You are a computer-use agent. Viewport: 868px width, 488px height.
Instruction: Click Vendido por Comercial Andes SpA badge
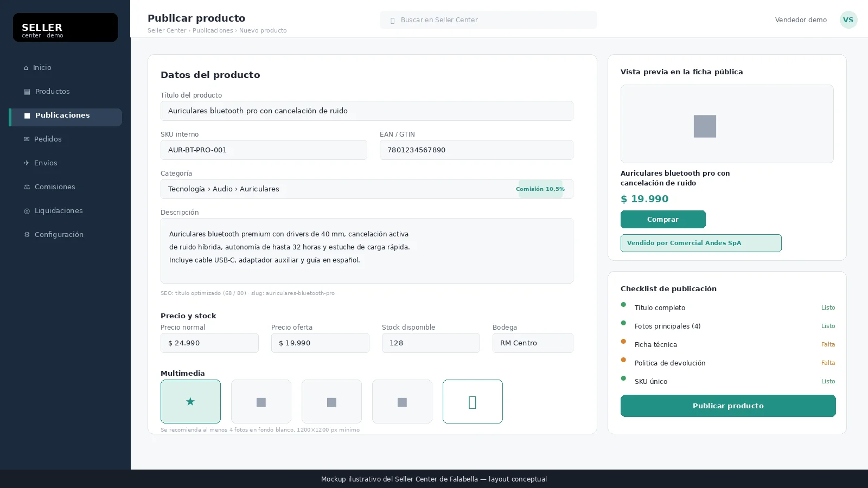pos(701,243)
